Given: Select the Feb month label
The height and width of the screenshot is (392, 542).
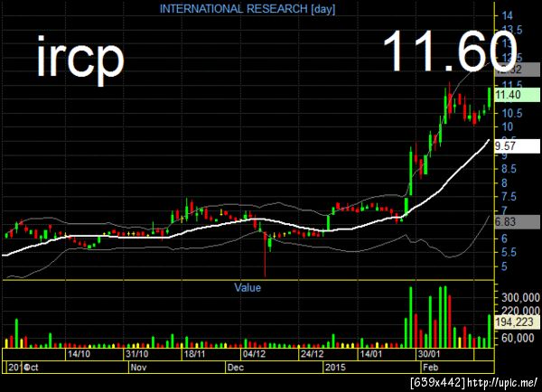Looking at the screenshot, I should [x=430, y=367].
